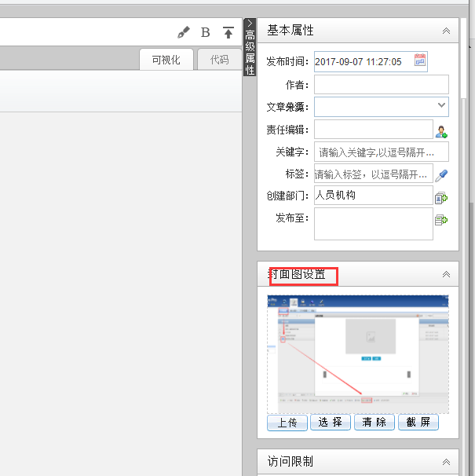
Task: Click the 清除 button
Action: pos(375,423)
